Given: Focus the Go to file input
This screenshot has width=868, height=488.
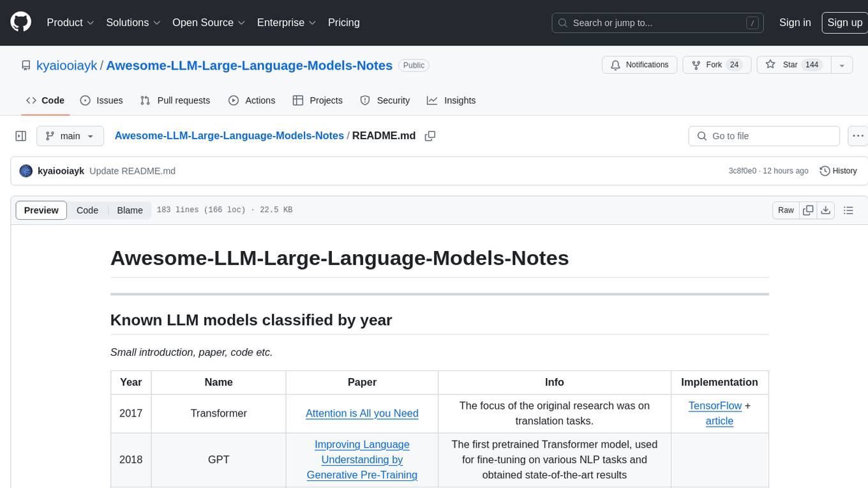Looking at the screenshot, I should 764,136.
